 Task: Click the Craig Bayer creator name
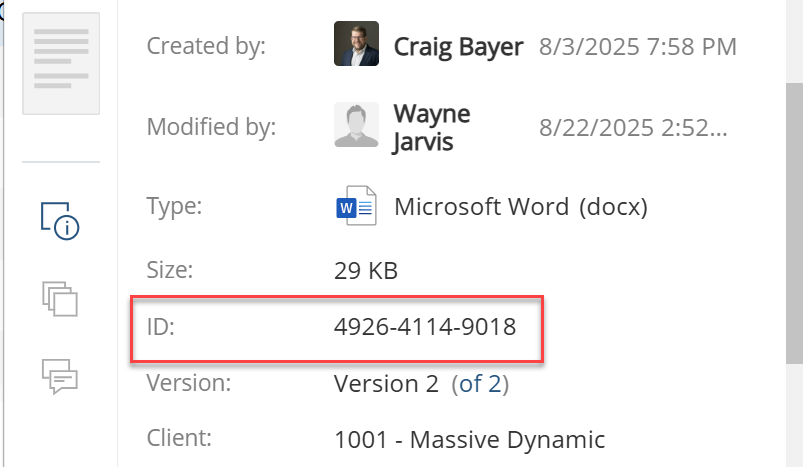pyautogui.click(x=458, y=46)
